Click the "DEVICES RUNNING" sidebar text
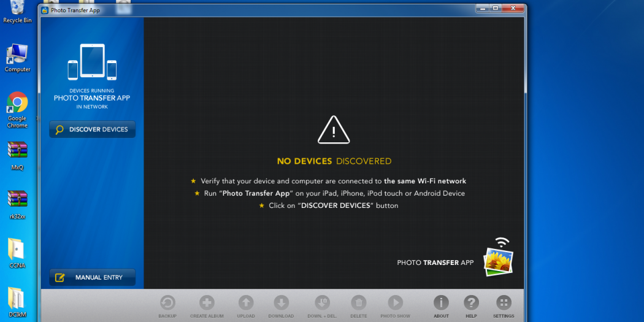Screen dimensions: 644x322 [x=92, y=91]
